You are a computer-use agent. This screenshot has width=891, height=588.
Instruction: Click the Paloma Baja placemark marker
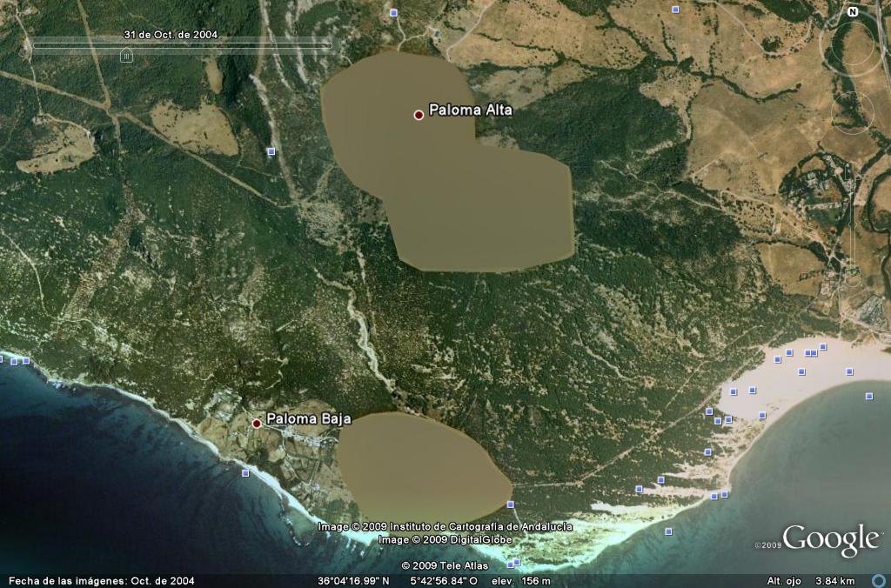(257, 424)
